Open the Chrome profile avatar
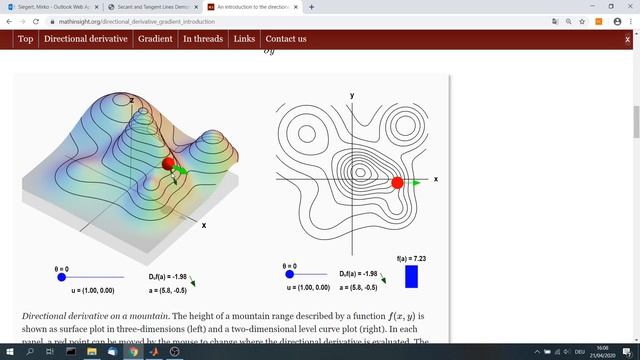 (x=617, y=22)
